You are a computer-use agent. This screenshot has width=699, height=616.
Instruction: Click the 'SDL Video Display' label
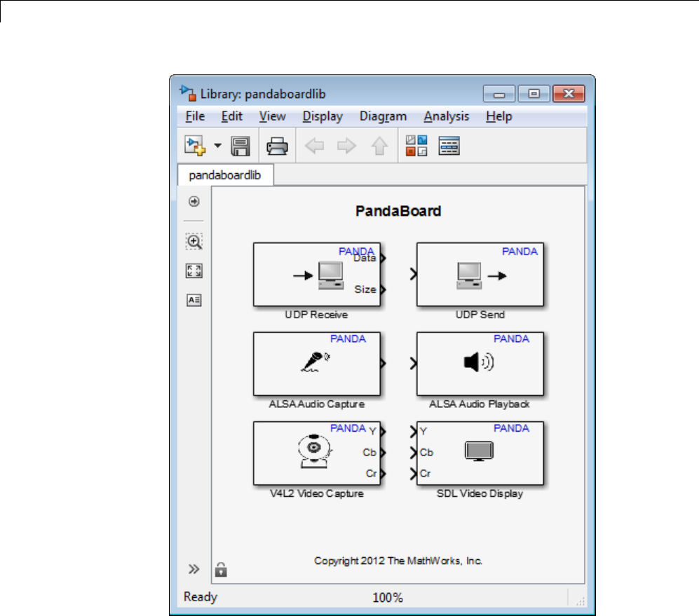[x=480, y=493]
